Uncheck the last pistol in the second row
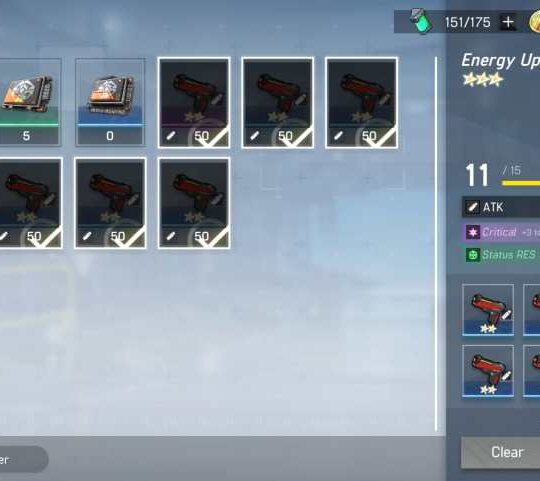This screenshot has width=540, height=481. click(194, 203)
